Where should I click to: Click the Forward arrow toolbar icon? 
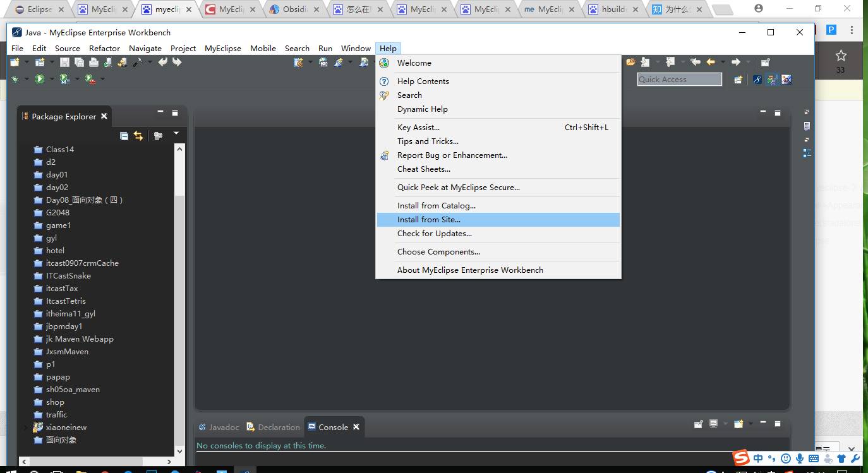[x=735, y=62]
